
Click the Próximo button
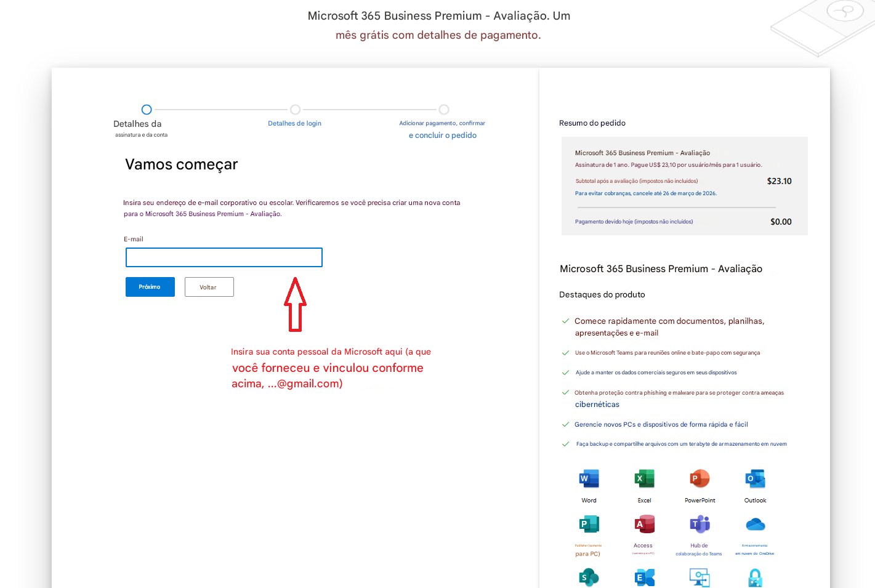tap(150, 287)
